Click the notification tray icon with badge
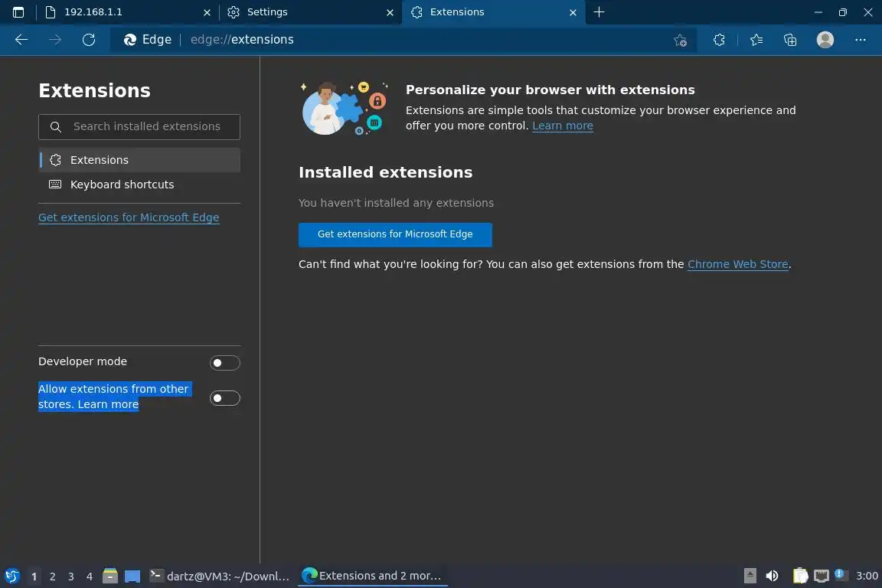 (841, 575)
